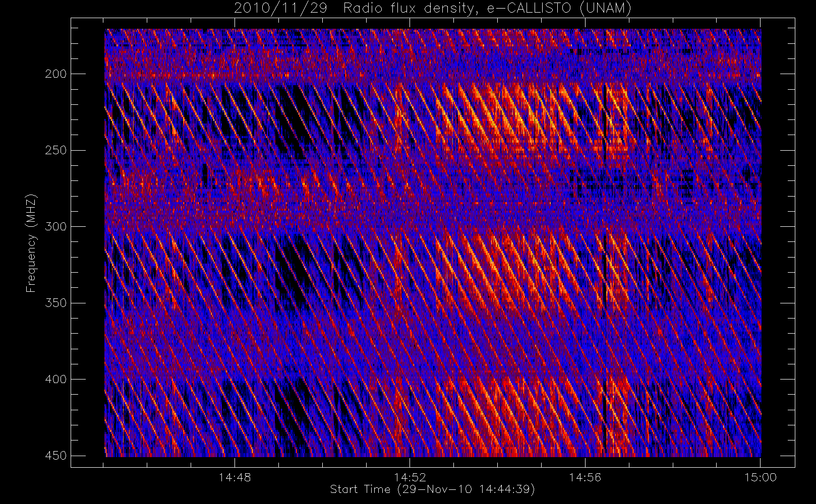
Task: Select the 350 frequency tick label
Action: (x=55, y=303)
